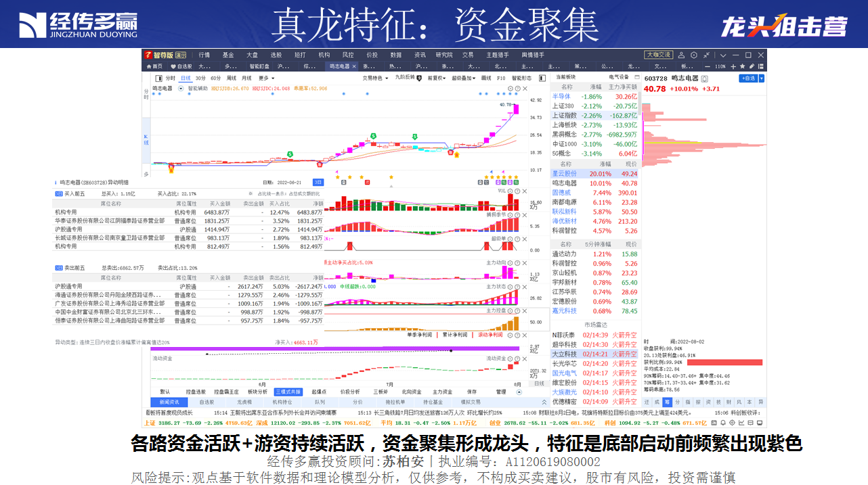Click the 智尊版 red logo icon

pyautogui.click(x=147, y=55)
